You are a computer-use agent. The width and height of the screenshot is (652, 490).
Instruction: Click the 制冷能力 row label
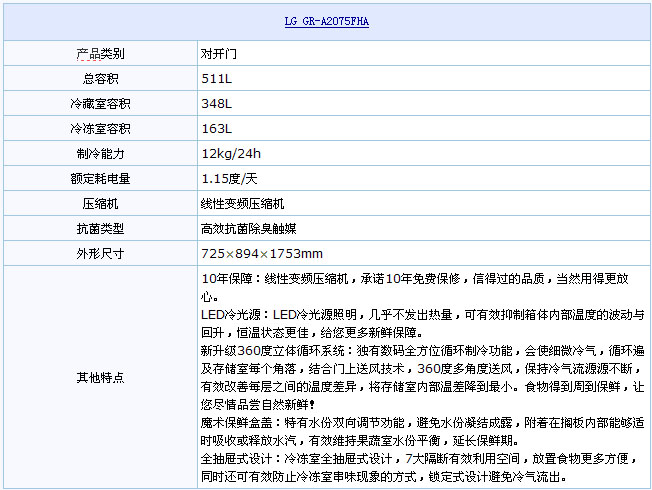(x=100, y=153)
